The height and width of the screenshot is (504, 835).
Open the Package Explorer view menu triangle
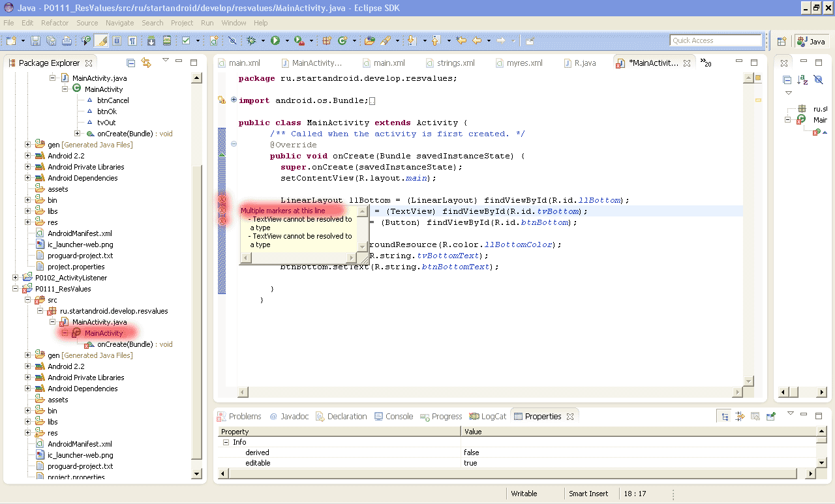[165, 60]
